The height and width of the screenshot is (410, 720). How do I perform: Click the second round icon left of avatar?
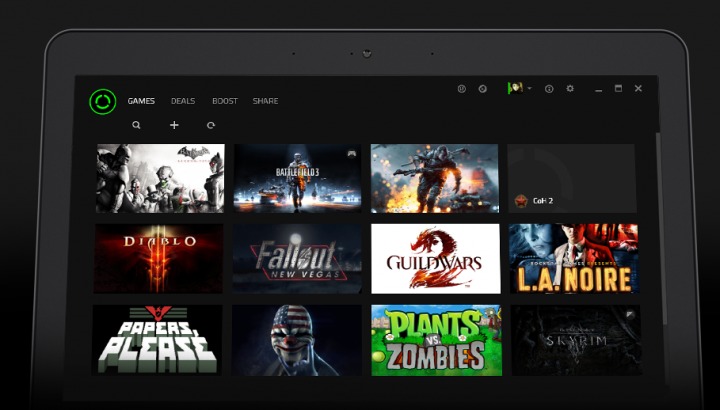point(483,89)
